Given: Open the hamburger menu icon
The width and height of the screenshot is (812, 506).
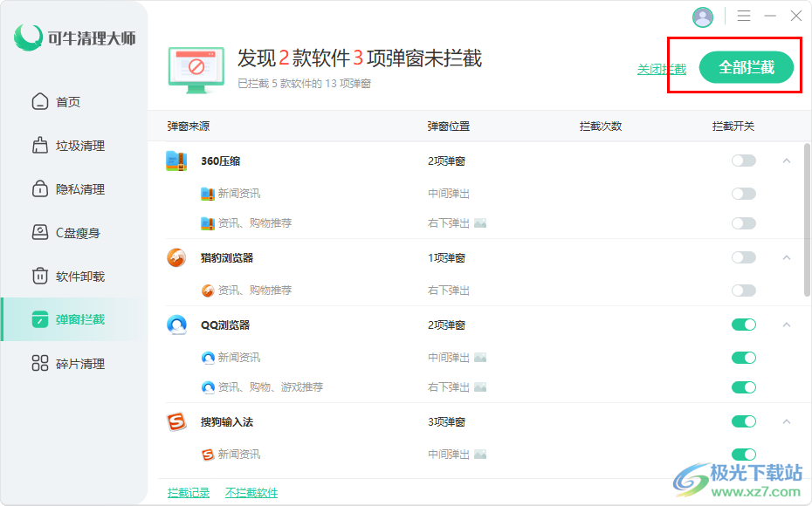Looking at the screenshot, I should [744, 17].
